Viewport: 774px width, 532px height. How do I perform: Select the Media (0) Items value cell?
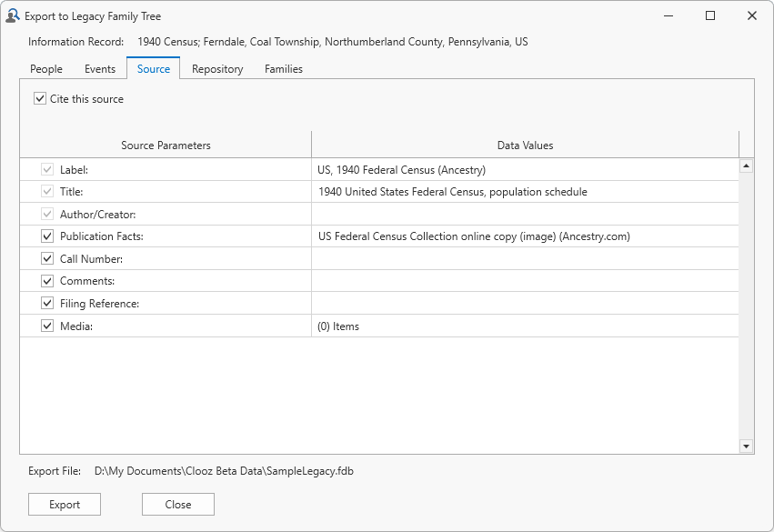525,326
